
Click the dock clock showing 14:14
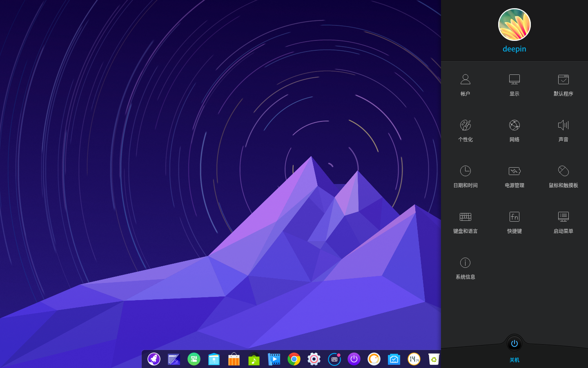pos(414,359)
